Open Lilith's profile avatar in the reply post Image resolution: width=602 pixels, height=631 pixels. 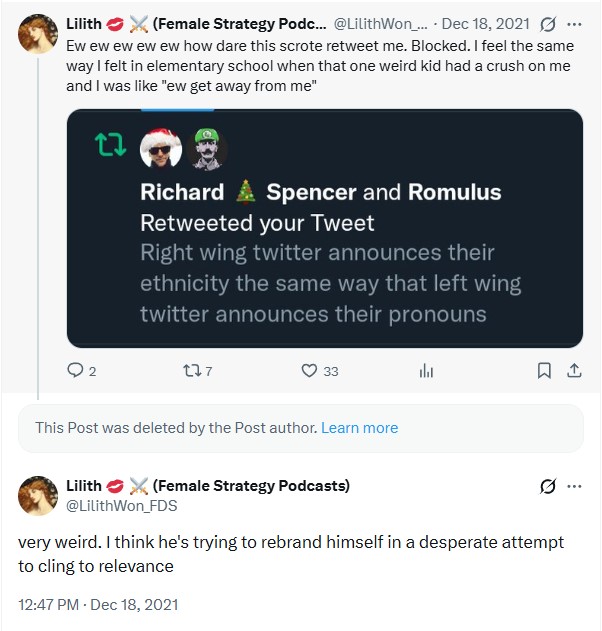pyautogui.click(x=39, y=496)
